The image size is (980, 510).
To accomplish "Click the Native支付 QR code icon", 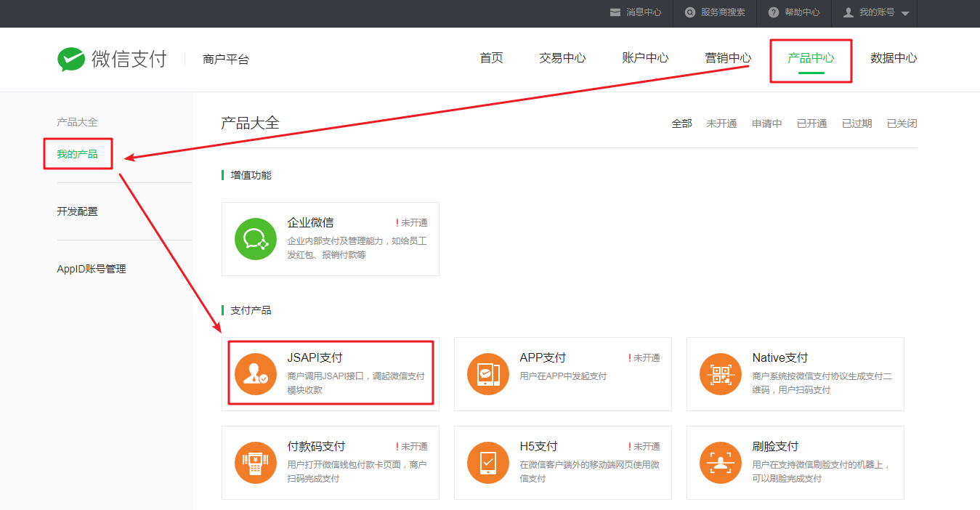I will coord(721,373).
